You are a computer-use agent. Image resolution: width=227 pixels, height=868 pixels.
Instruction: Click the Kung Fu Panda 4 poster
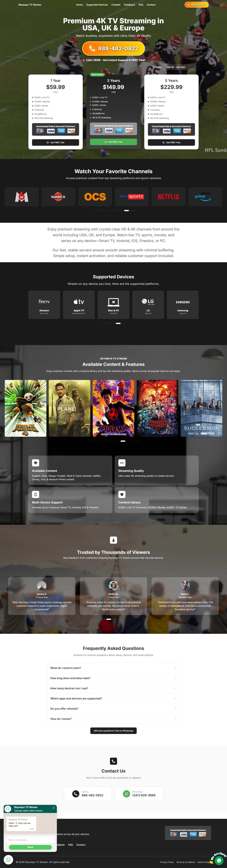tap(26, 408)
